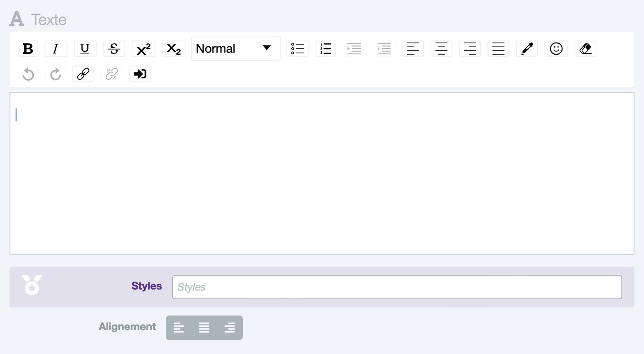Image resolution: width=644 pixels, height=354 pixels.
Task: Click into the Styles input field
Action: coord(397,287)
